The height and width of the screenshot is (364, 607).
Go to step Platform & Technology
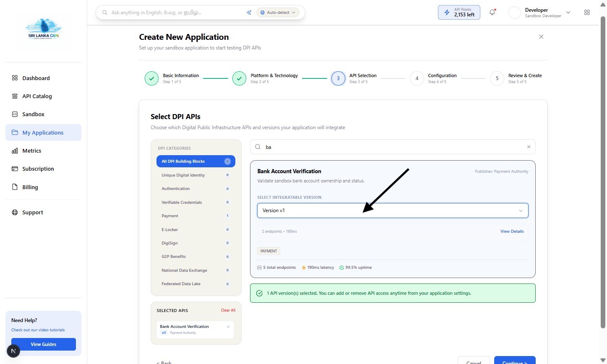tap(265, 78)
